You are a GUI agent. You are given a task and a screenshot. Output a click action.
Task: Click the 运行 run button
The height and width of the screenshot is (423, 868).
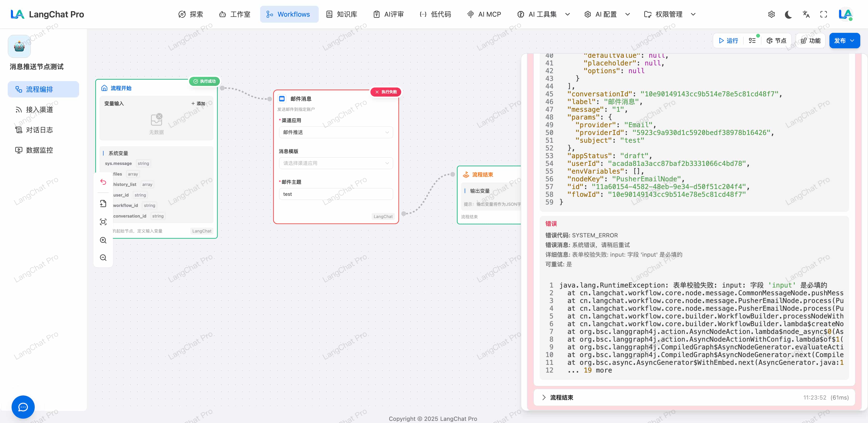click(728, 41)
